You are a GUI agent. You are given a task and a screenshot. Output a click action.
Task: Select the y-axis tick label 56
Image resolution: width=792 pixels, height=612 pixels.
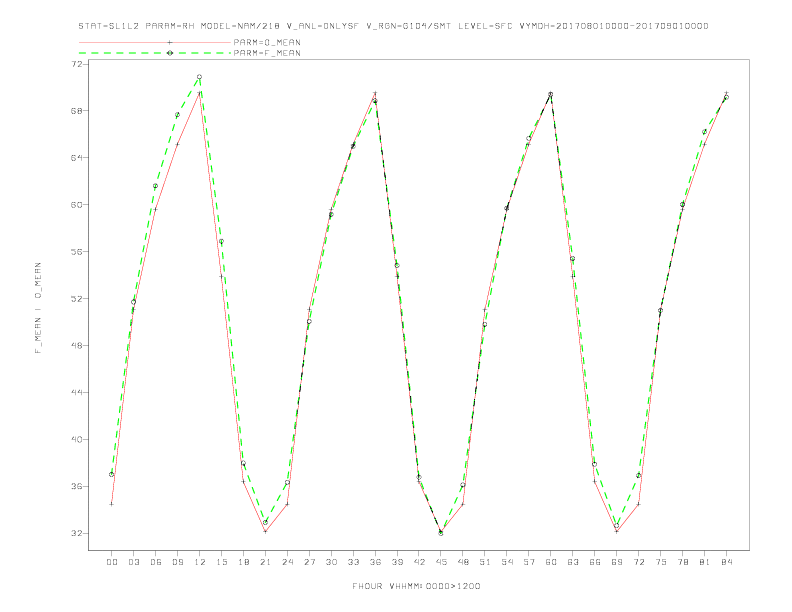[77, 251]
